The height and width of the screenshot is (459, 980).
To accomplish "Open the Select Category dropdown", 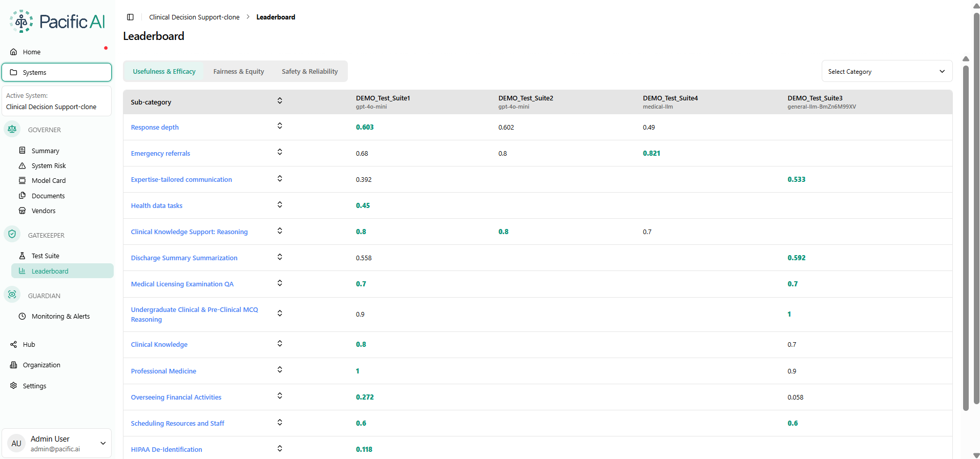I will tap(887, 71).
